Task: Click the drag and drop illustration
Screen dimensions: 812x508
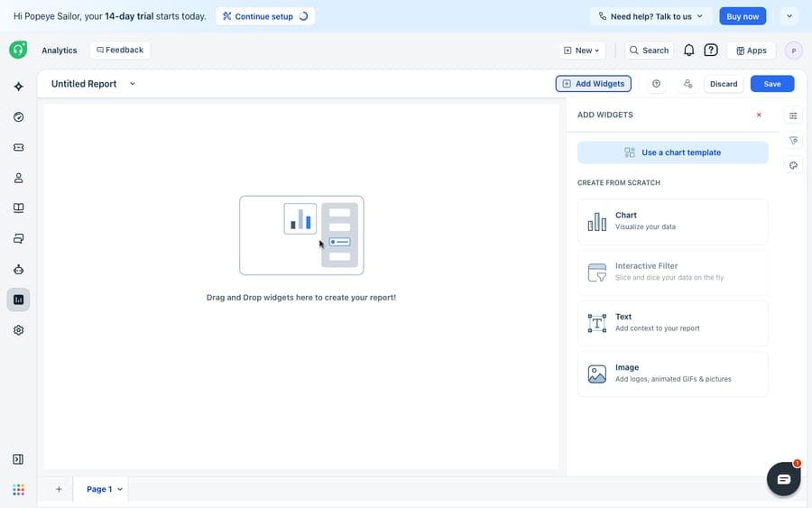Action: (x=301, y=236)
